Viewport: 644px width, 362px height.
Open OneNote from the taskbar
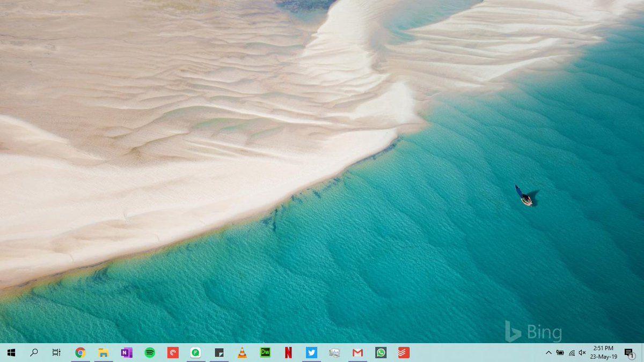[x=126, y=353]
